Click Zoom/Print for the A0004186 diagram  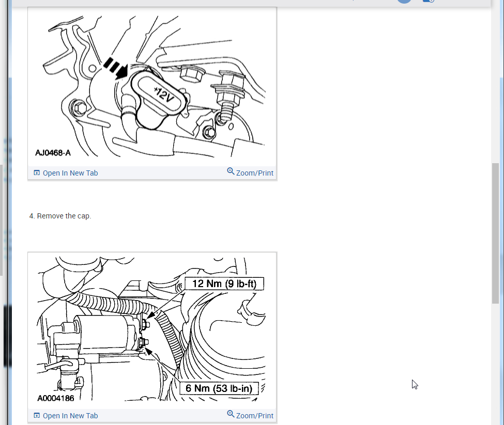[250, 415]
